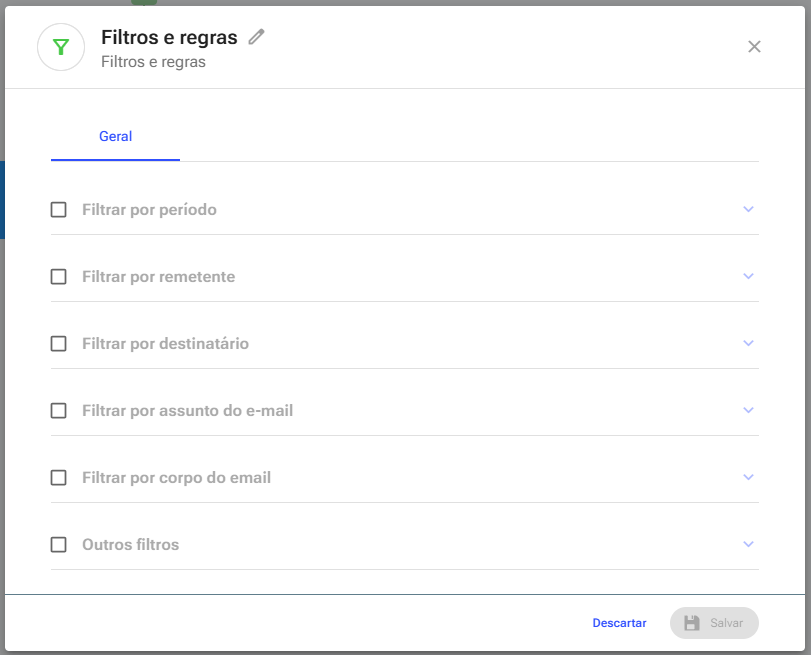Expand Filtrar por remetente section arrow

point(748,276)
